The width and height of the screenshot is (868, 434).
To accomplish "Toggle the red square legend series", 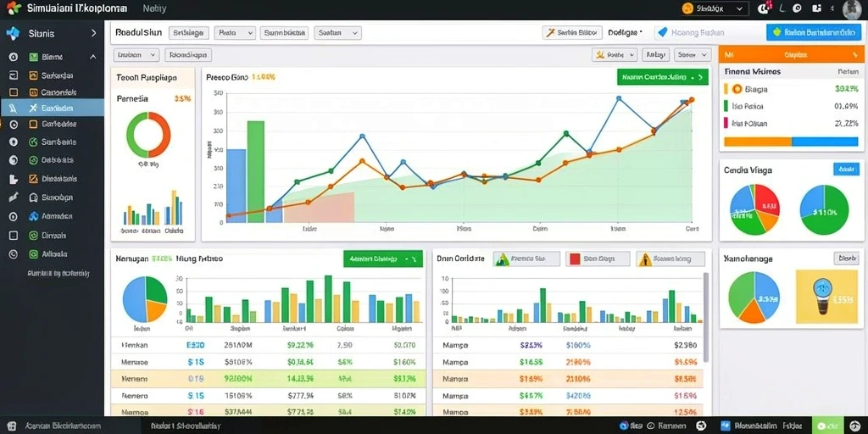I will pos(574,259).
